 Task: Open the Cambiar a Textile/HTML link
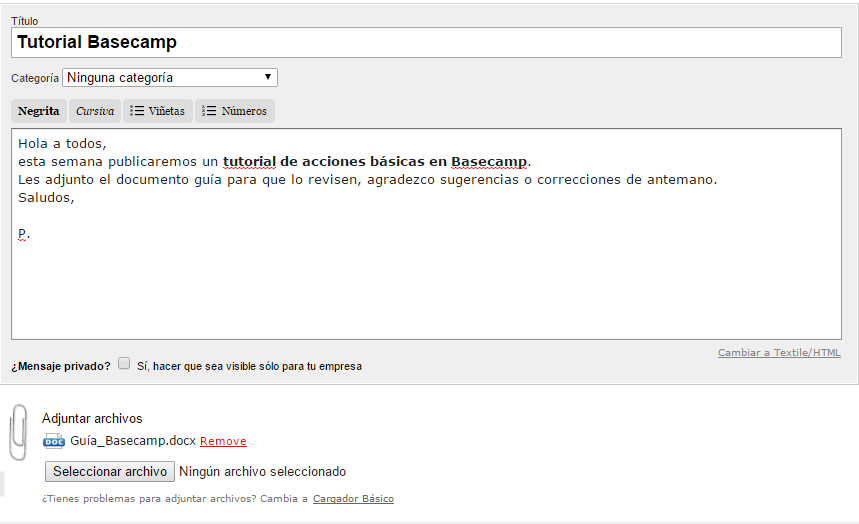point(779,353)
